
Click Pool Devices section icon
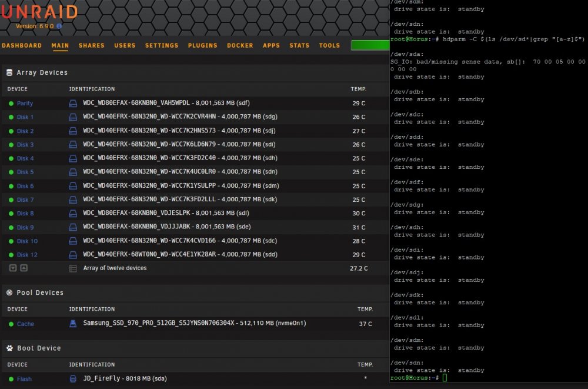(9, 292)
